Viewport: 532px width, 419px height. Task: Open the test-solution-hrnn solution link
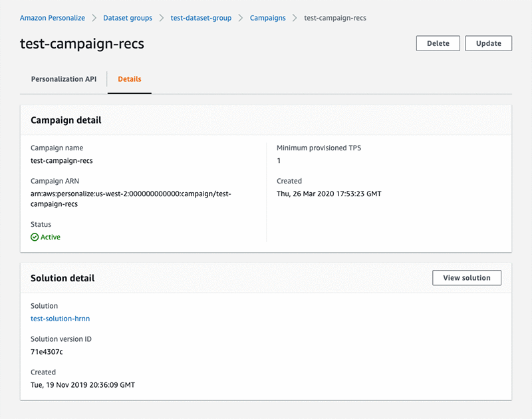coord(60,319)
